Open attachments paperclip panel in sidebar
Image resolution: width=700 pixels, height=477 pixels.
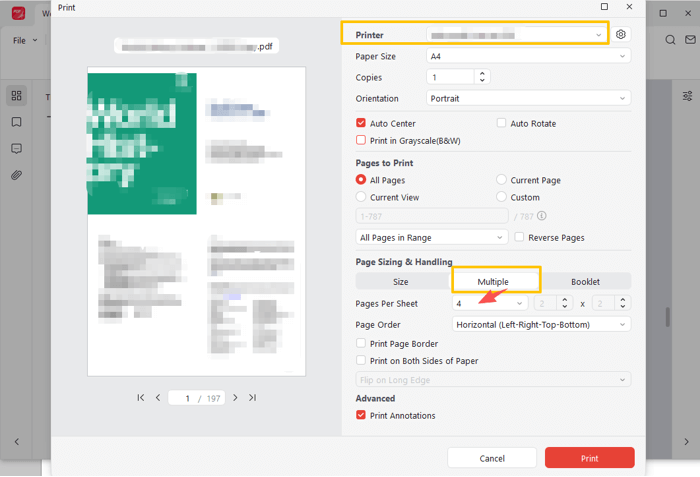(x=17, y=175)
